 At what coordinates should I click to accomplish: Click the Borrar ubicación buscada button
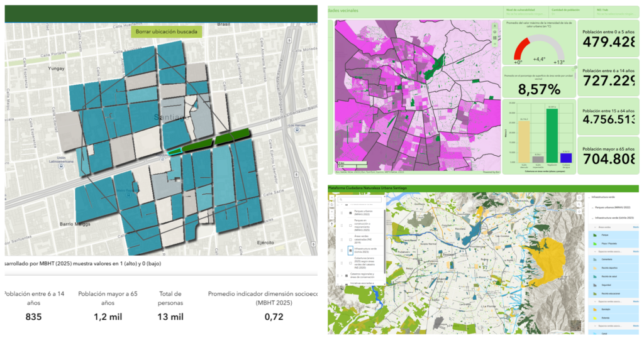[x=167, y=31]
